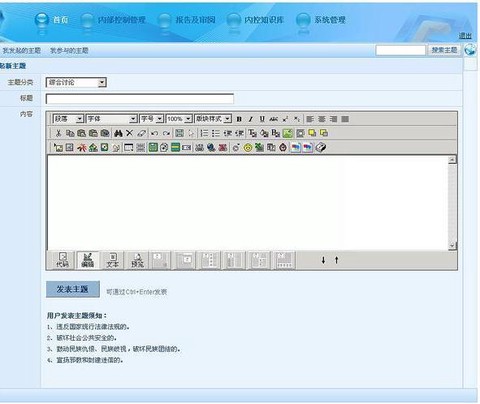Toggle bold formatting in editor toolbar
The image size is (480, 404).
click(x=239, y=119)
